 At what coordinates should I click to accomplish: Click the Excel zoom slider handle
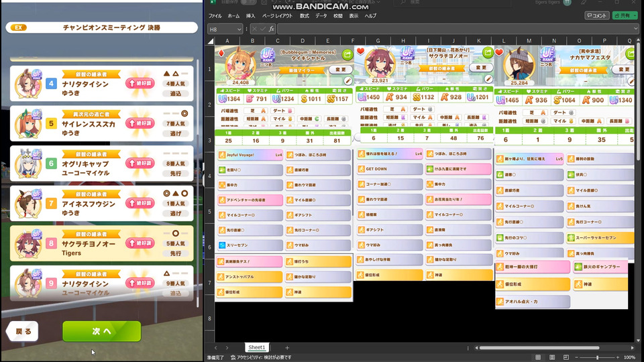point(597,357)
